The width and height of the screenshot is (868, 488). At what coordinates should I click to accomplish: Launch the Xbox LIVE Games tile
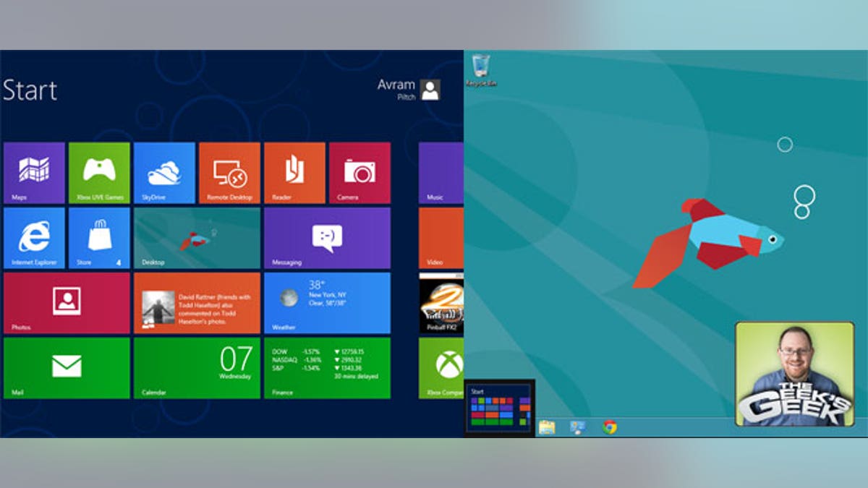(99, 173)
